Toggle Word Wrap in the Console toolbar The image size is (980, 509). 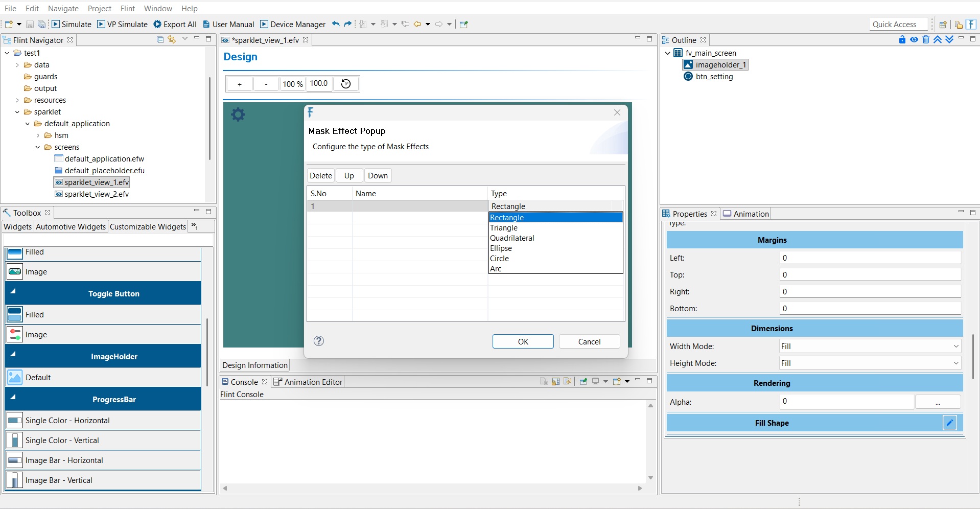tap(567, 382)
